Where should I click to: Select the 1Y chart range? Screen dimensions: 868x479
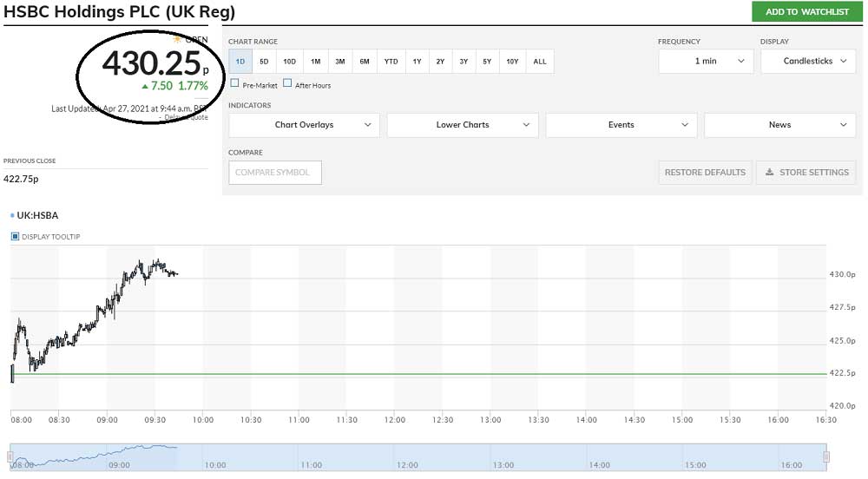[417, 62]
